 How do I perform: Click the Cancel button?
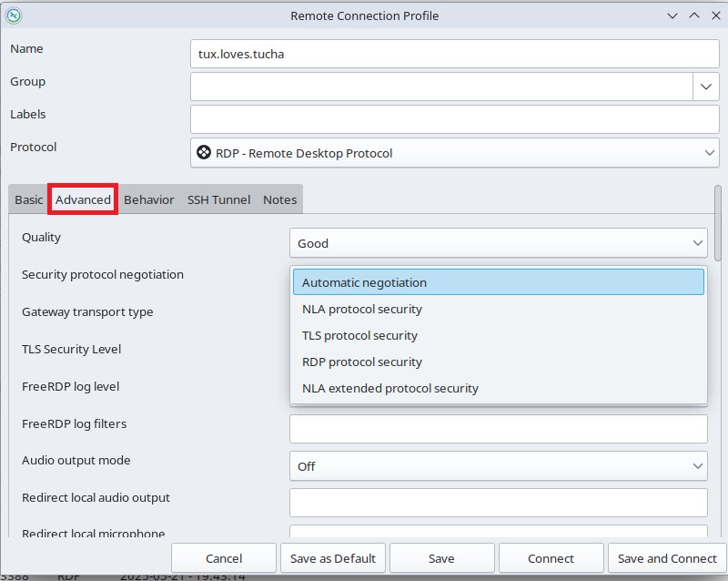click(224, 558)
